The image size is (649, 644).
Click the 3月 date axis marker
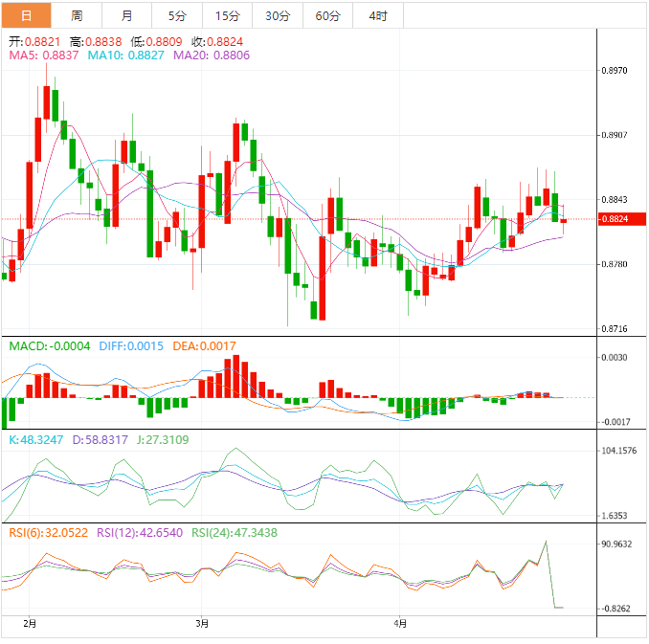coord(202,624)
